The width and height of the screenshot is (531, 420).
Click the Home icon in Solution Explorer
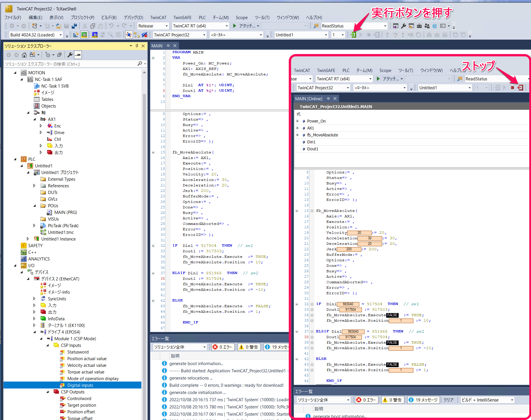24,55
